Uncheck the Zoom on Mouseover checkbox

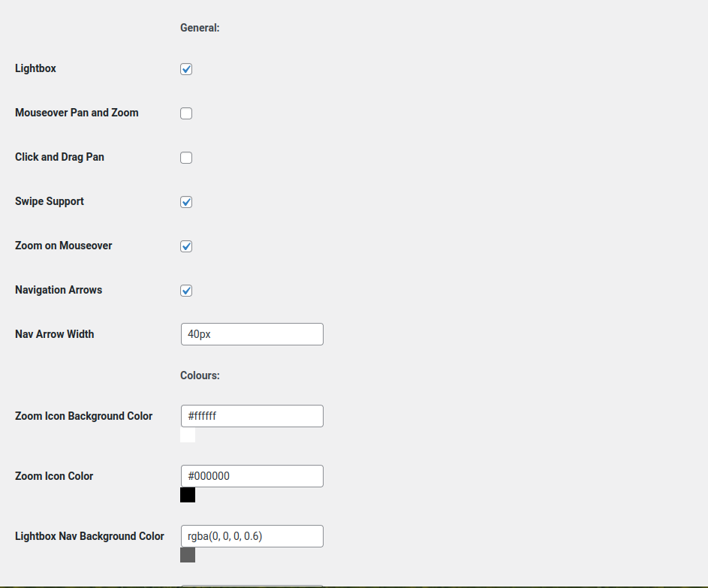pyautogui.click(x=186, y=246)
